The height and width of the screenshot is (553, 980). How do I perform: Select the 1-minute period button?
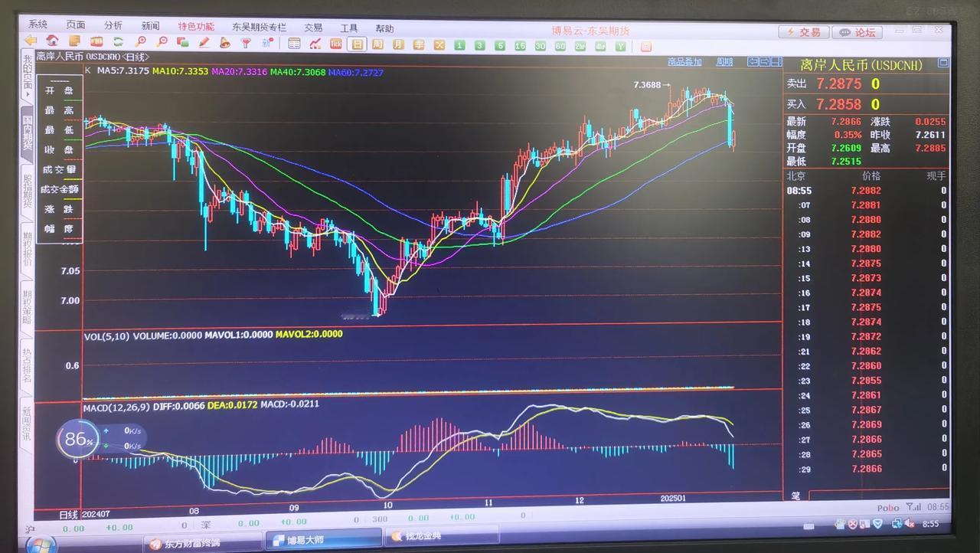459,46
